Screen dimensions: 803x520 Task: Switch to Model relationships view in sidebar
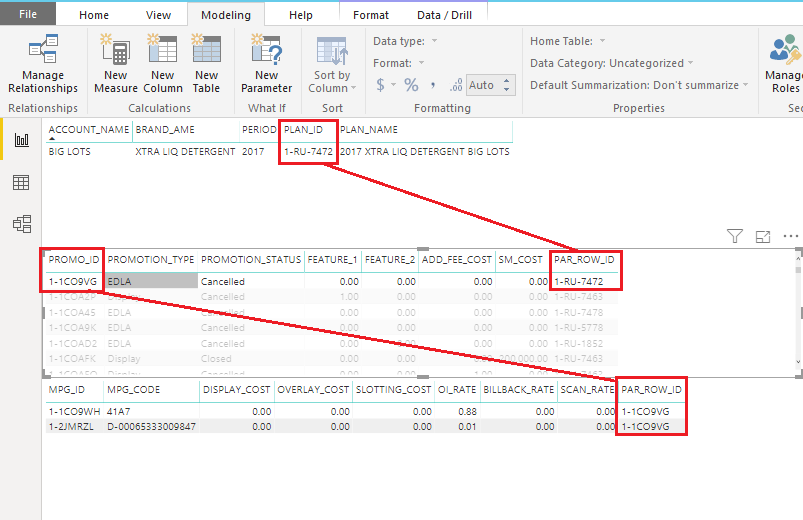(x=22, y=224)
